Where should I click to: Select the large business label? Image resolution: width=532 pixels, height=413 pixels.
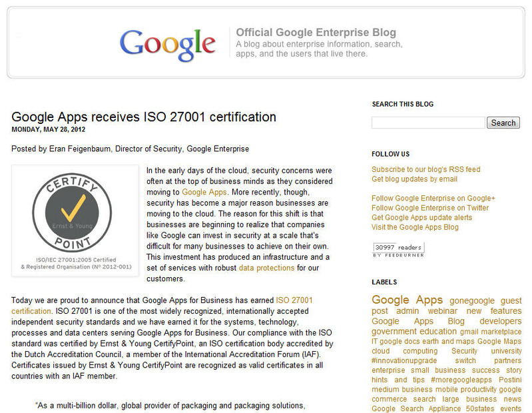(x=469, y=399)
